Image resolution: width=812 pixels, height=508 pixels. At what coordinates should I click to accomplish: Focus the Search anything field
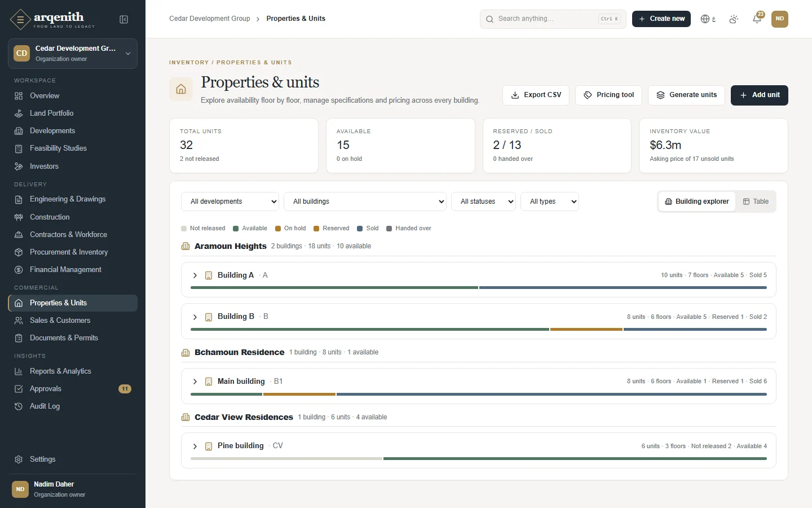pos(553,19)
